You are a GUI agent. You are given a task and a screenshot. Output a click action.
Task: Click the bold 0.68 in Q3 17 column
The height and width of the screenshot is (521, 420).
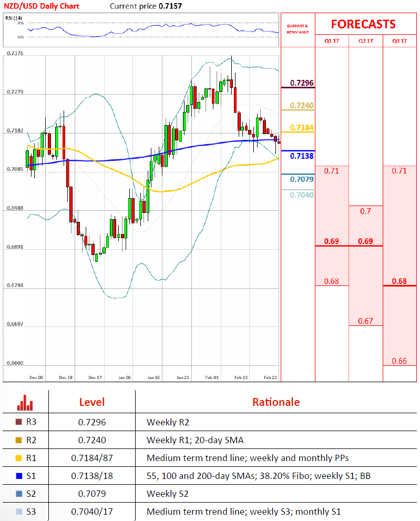[399, 281]
